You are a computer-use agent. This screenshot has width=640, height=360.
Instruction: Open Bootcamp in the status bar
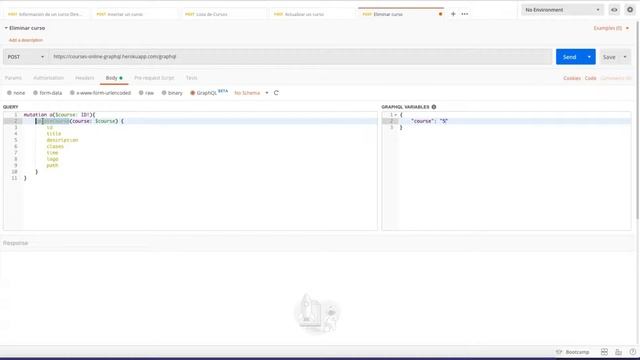pos(573,352)
